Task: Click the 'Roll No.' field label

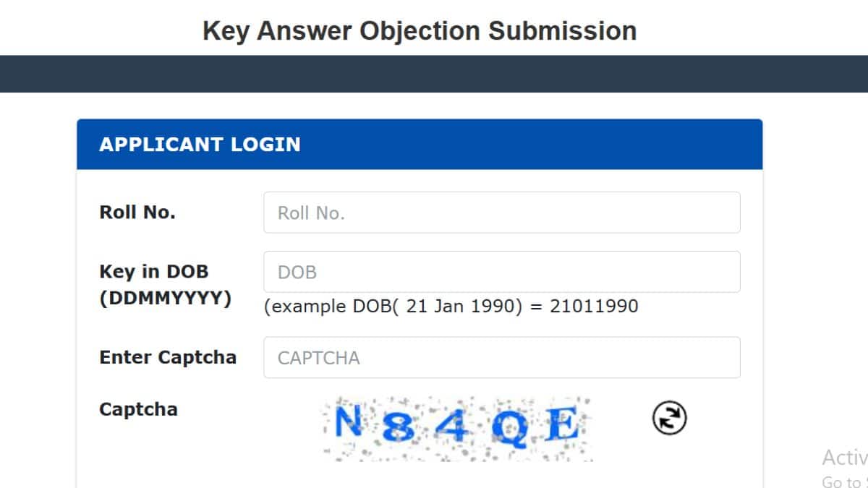Action: click(137, 213)
